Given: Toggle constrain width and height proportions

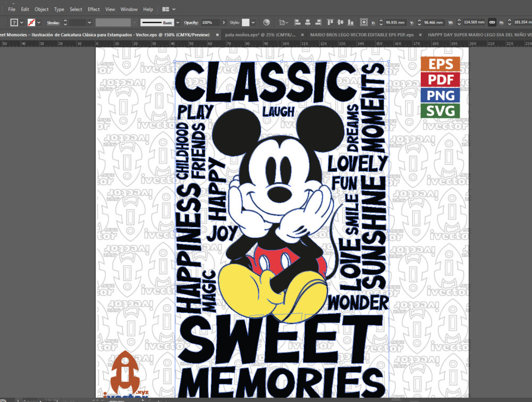Looking at the screenshot, I should [492, 22].
